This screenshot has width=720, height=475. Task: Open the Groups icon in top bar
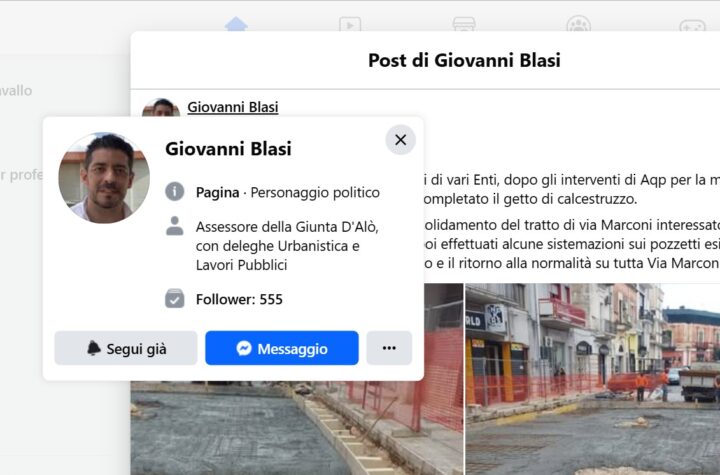pyautogui.click(x=578, y=24)
